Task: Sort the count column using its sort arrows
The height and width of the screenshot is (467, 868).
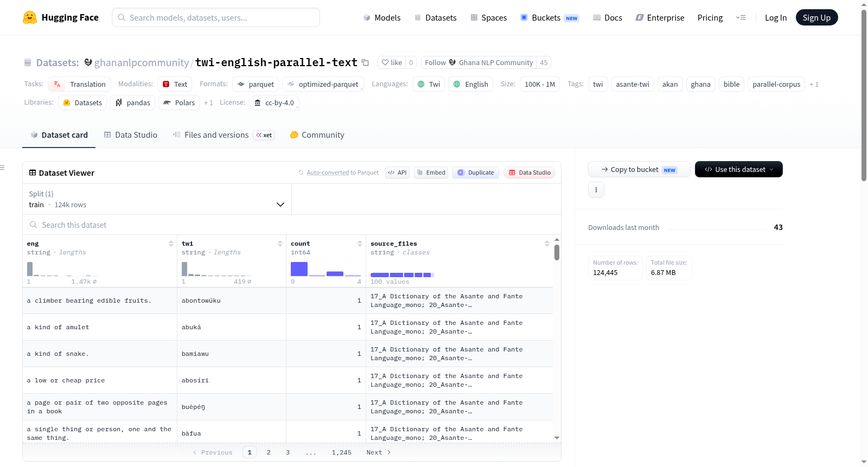Action: pyautogui.click(x=360, y=244)
